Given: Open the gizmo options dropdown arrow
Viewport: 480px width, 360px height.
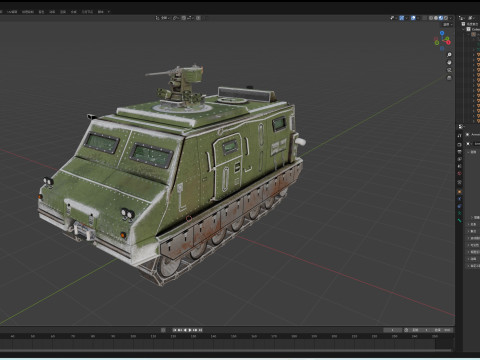Looking at the screenshot, I should [x=406, y=18].
